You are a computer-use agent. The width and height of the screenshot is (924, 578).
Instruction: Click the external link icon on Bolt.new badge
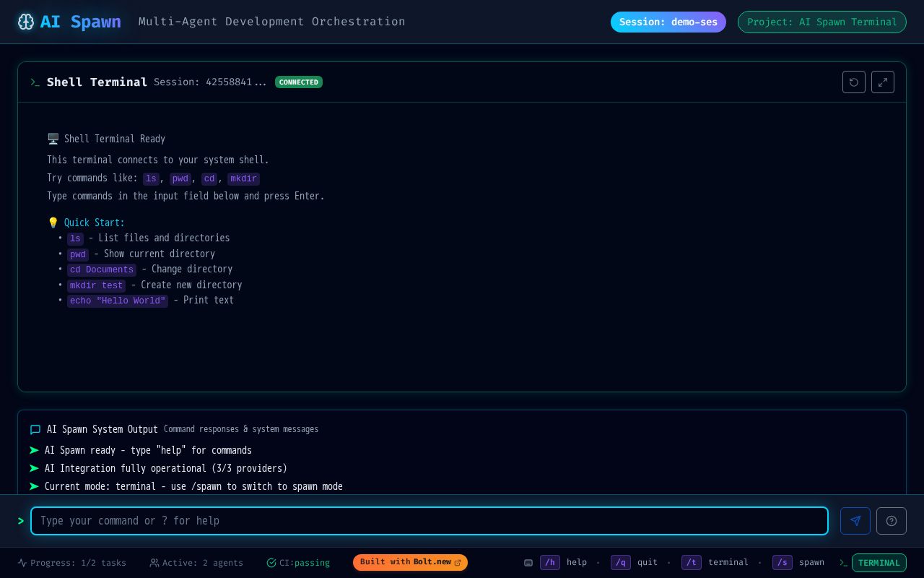458,563
